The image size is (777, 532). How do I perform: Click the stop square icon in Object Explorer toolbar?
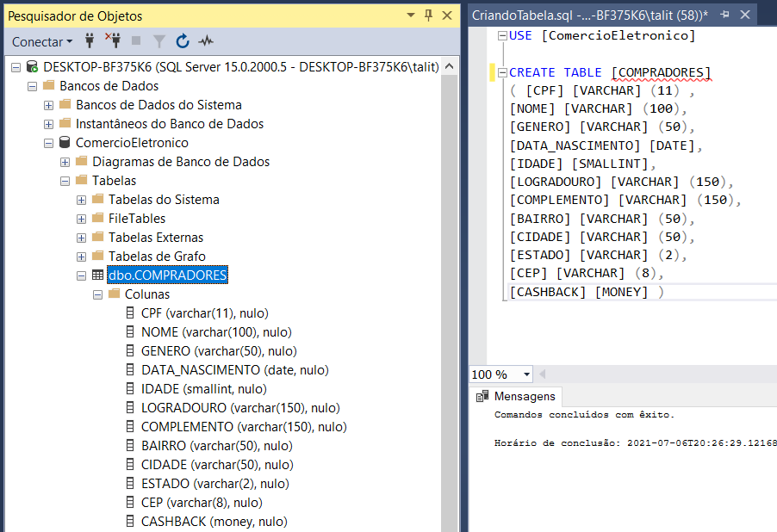[136, 40]
